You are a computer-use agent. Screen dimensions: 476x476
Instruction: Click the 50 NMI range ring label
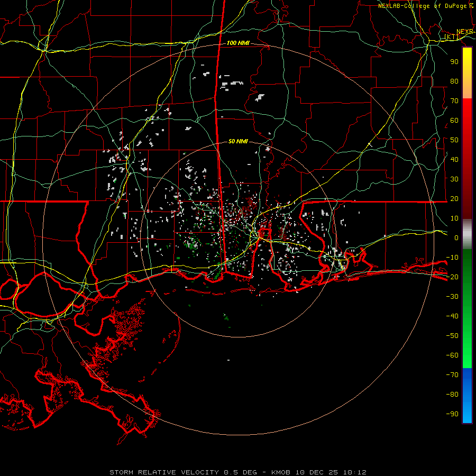[x=238, y=141]
